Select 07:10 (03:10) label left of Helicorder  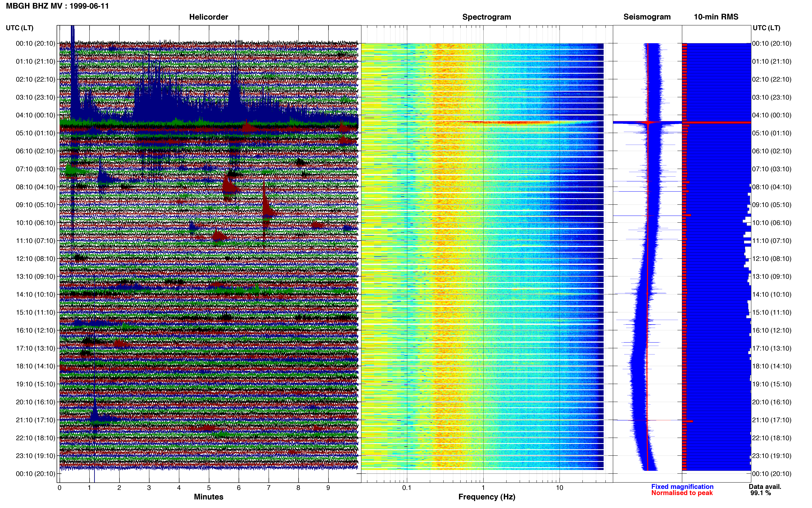tap(36, 169)
